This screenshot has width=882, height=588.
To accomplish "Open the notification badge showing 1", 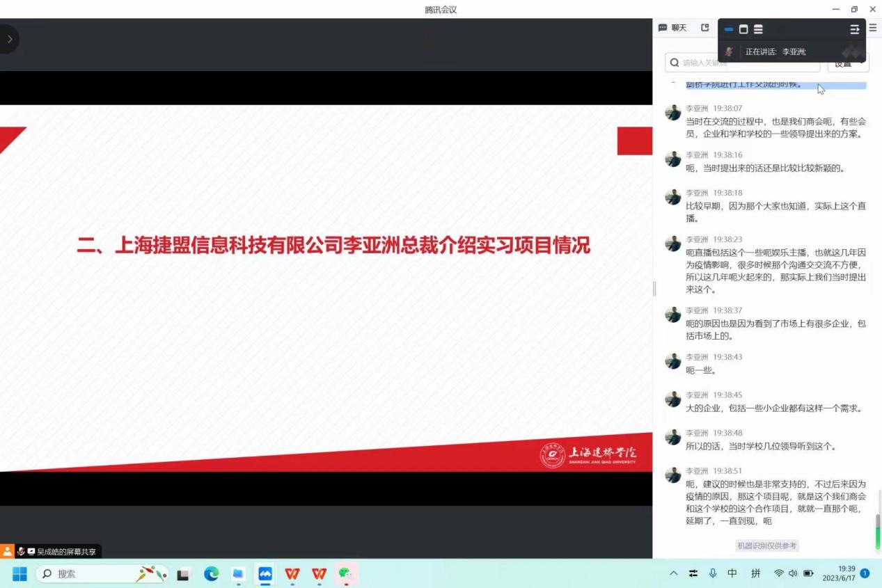I will pyautogui.click(x=865, y=573).
